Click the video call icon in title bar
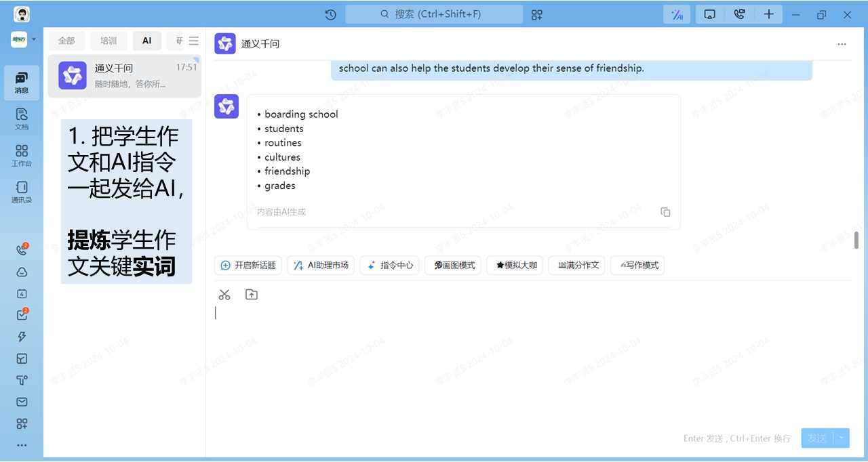 click(739, 14)
